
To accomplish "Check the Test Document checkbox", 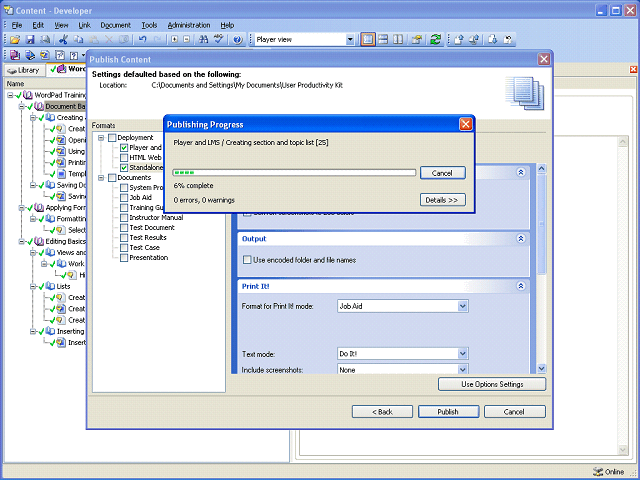I will [124, 228].
